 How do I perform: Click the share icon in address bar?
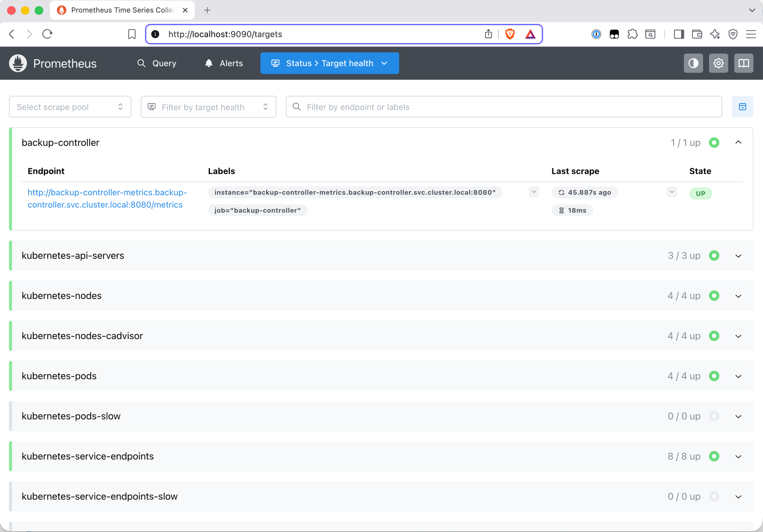click(488, 34)
